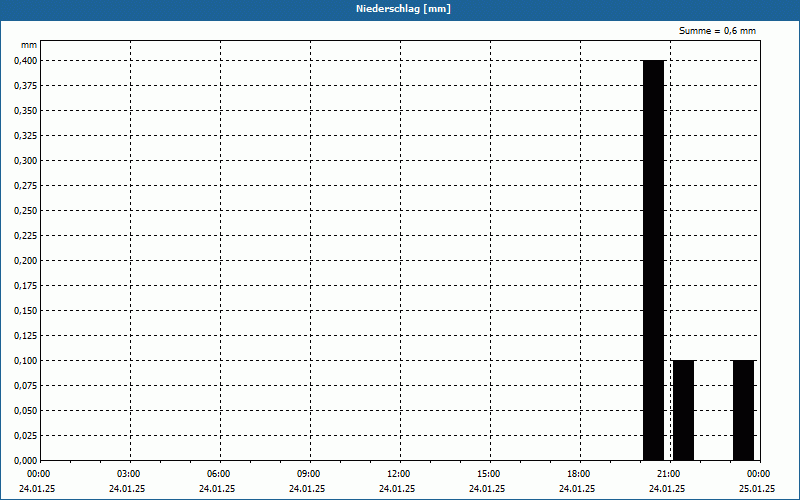Click the 0,400 y-axis label
The height and width of the screenshot is (500, 800).
26,61
